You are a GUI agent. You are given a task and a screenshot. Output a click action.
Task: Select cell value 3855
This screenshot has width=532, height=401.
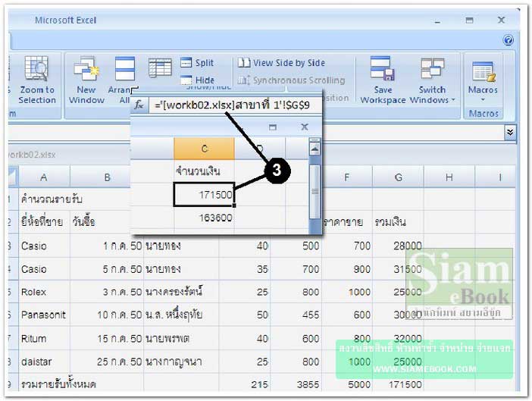point(296,384)
